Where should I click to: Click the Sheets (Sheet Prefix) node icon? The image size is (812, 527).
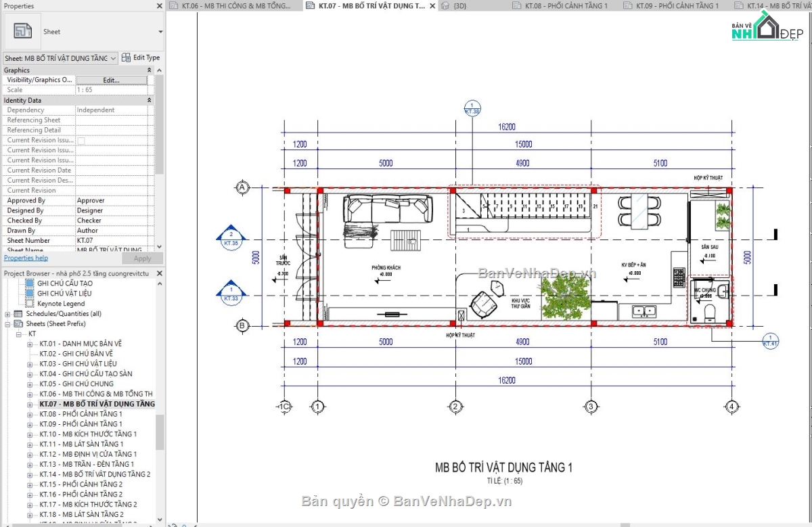pyautogui.click(x=18, y=324)
